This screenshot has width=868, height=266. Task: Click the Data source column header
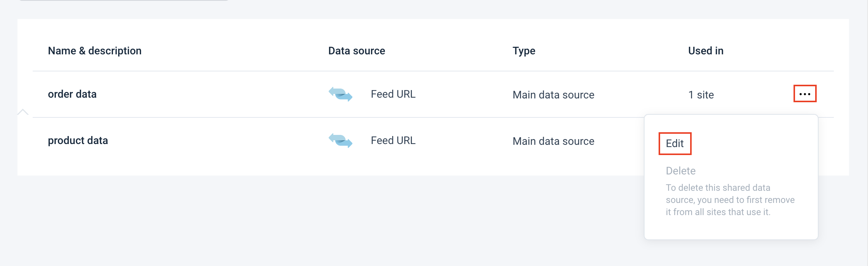pos(356,51)
